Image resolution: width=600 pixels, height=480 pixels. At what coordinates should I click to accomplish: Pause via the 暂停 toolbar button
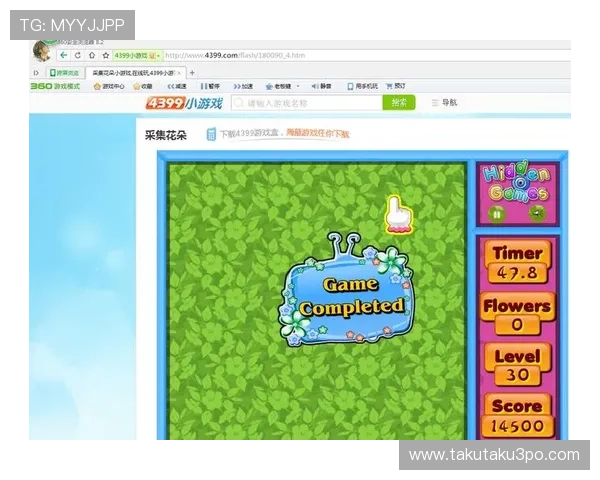click(x=210, y=87)
